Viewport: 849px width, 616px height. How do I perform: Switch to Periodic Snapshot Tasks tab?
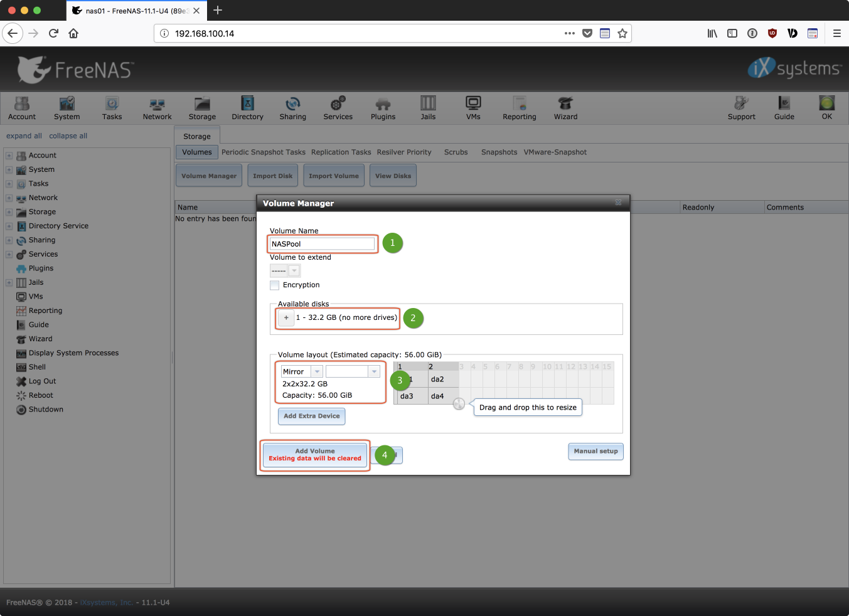click(263, 152)
